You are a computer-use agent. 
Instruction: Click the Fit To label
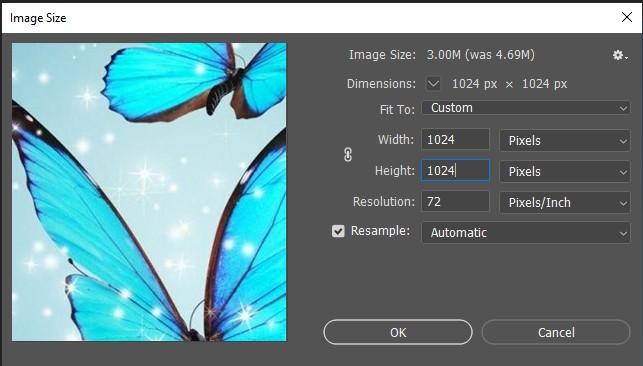[x=397, y=110]
